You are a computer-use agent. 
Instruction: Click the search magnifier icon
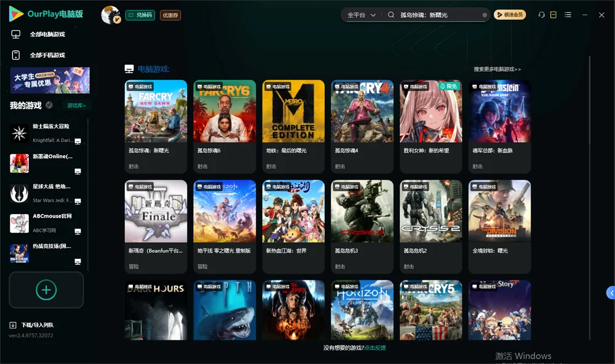[x=391, y=15]
